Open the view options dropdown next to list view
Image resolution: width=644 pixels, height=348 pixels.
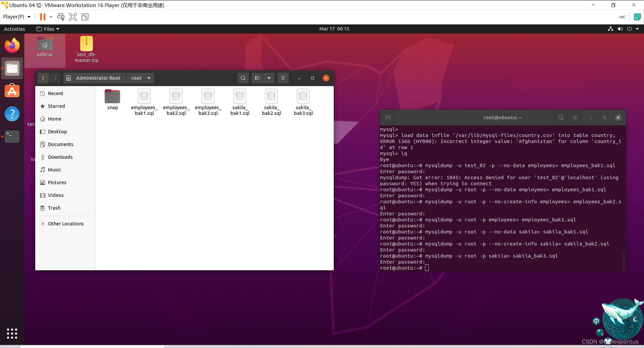(269, 78)
